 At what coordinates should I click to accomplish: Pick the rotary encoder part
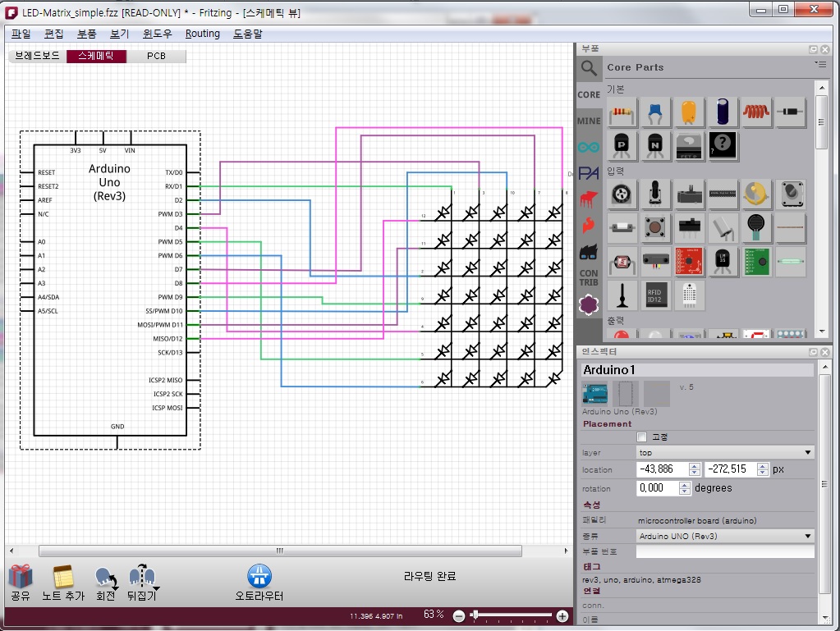[622, 194]
